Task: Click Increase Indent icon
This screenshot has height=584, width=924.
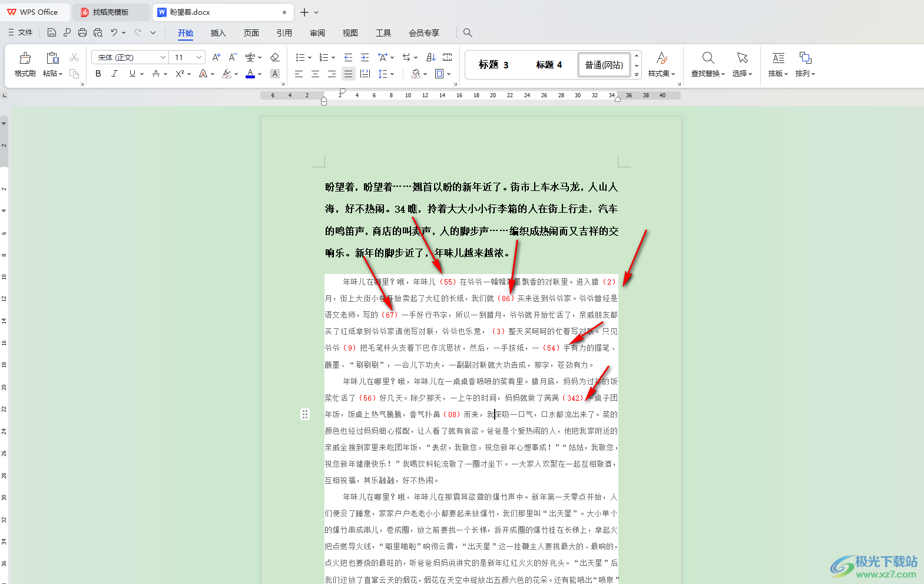Action: [x=365, y=57]
